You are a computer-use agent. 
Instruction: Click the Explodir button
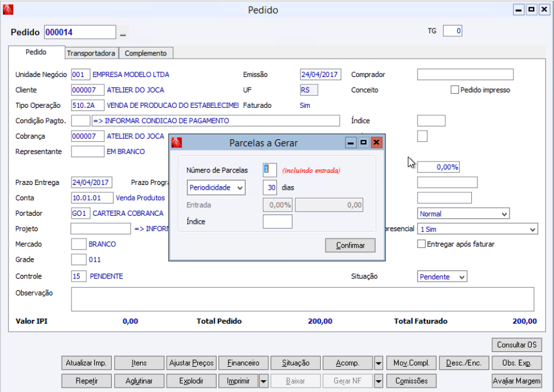[191, 381]
